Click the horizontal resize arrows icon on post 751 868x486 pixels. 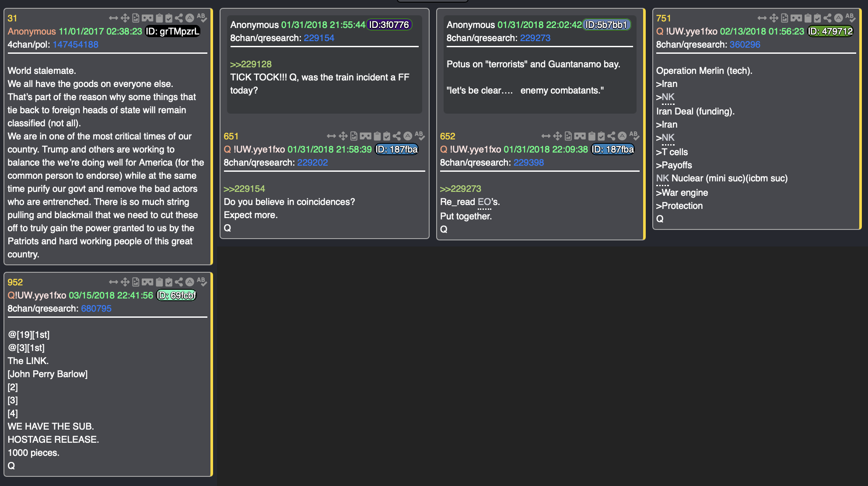click(x=762, y=18)
